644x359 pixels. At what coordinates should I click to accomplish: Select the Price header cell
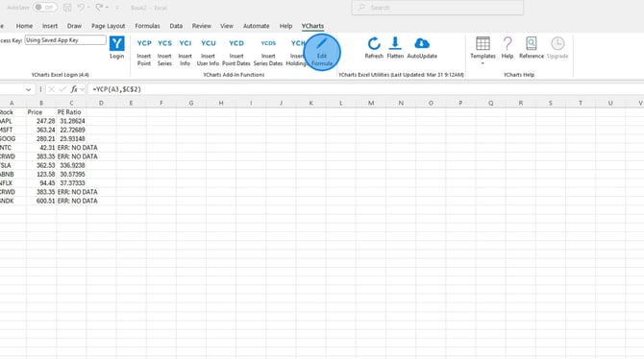tap(41, 112)
